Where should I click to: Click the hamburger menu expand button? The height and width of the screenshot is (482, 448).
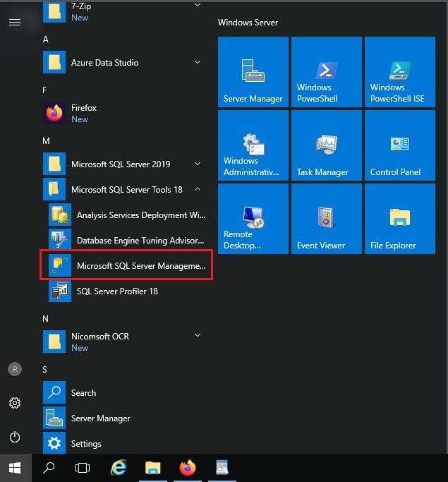pos(15,22)
